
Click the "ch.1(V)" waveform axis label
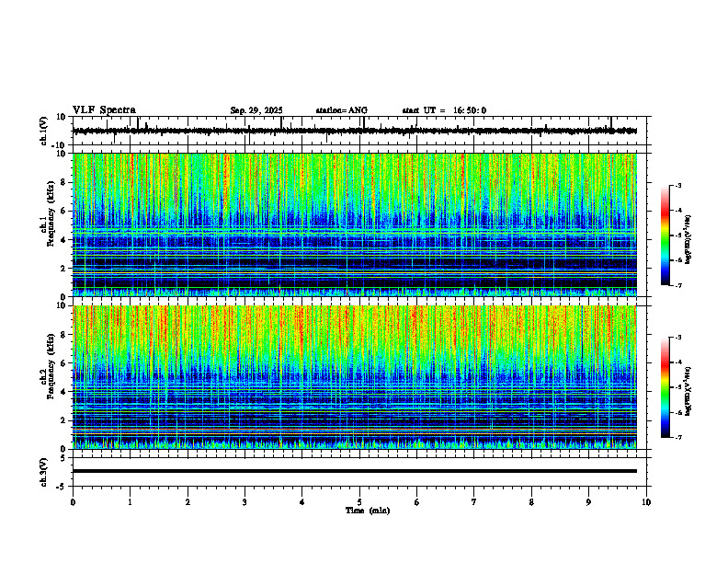click(44, 131)
